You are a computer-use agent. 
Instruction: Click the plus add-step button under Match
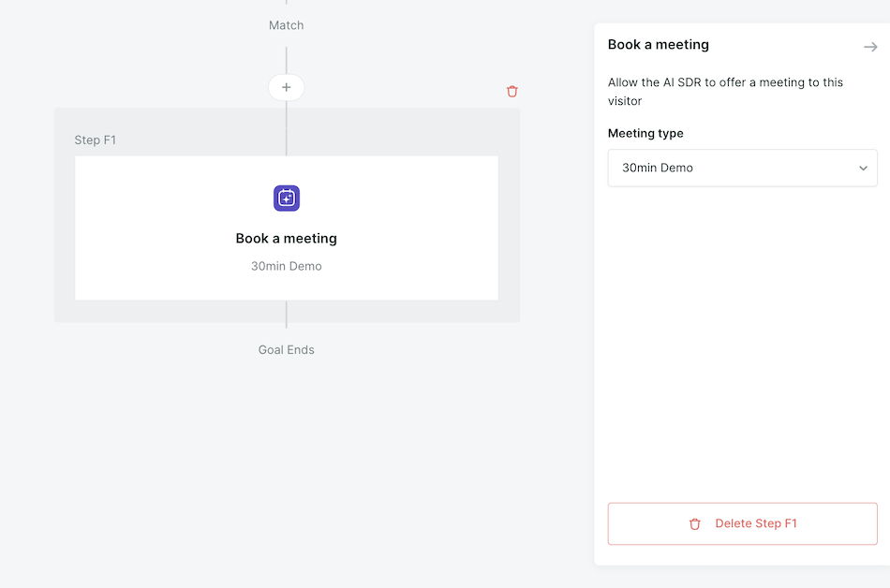[x=286, y=87]
